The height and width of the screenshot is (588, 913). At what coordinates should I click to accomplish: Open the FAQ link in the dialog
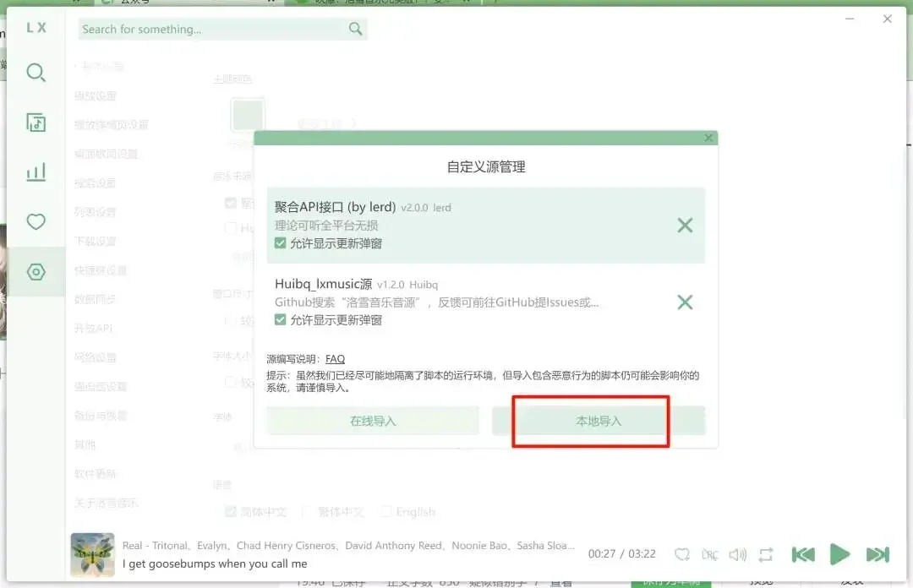(335, 358)
